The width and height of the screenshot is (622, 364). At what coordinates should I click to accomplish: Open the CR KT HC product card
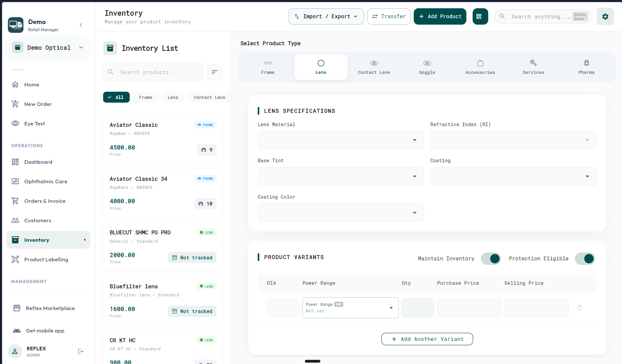tap(163, 347)
